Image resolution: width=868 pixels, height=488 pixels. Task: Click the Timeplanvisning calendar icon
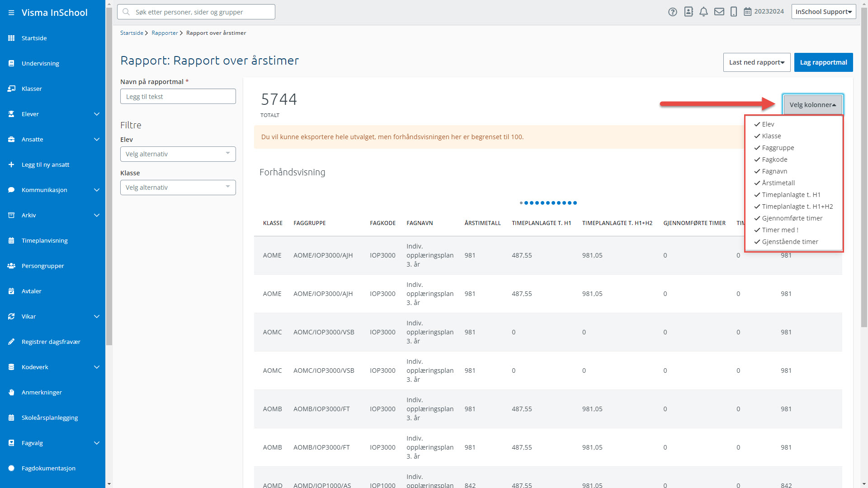[11, 240]
